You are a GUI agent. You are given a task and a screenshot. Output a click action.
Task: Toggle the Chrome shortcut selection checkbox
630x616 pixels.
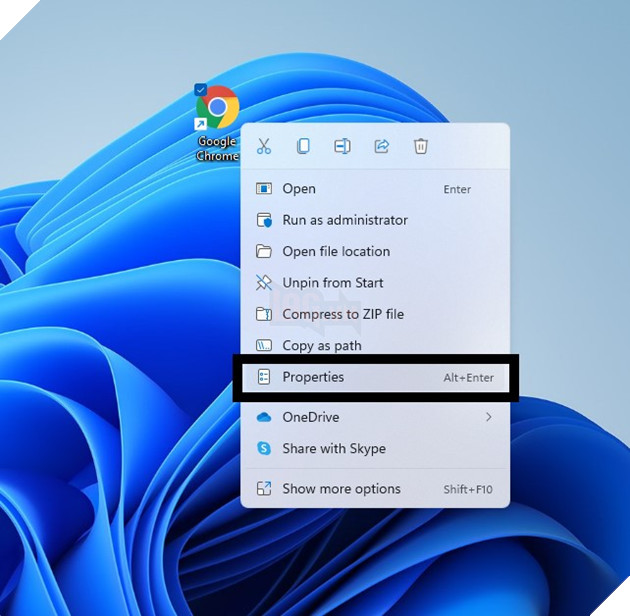[x=200, y=90]
